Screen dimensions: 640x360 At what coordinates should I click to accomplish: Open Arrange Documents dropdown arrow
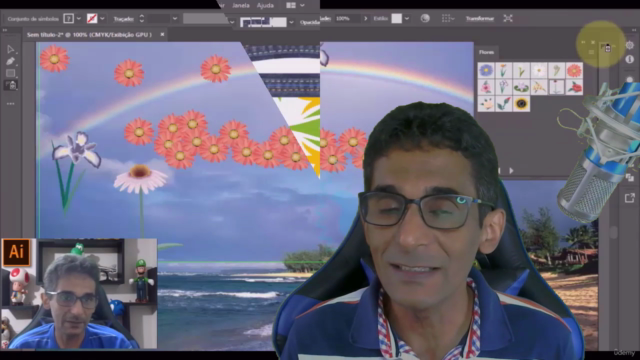tap(302, 5)
